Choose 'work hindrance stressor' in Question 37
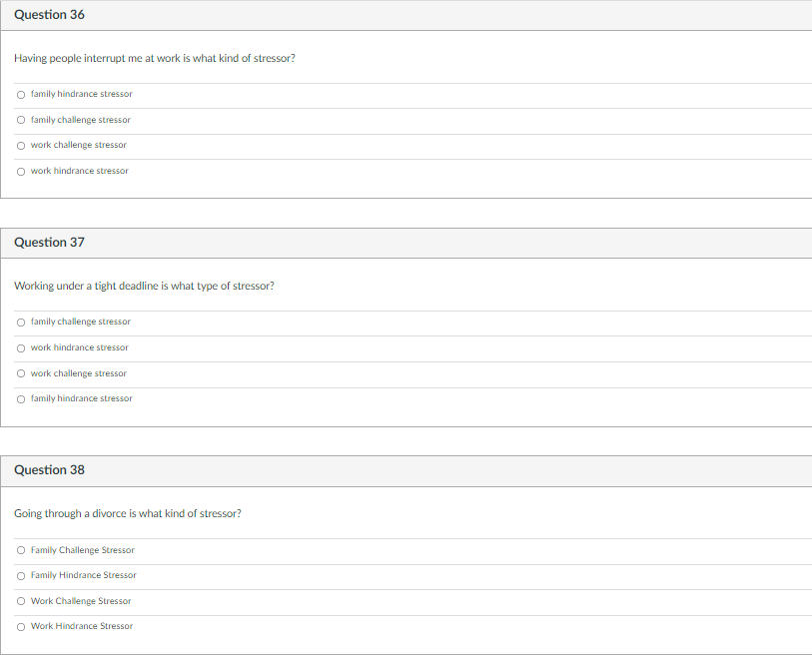Image resolution: width=812 pixels, height=657 pixels. [21, 348]
